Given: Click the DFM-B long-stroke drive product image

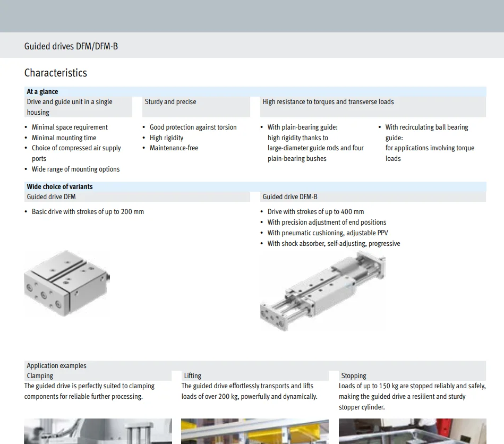Looking at the screenshot, I should [x=323, y=291].
